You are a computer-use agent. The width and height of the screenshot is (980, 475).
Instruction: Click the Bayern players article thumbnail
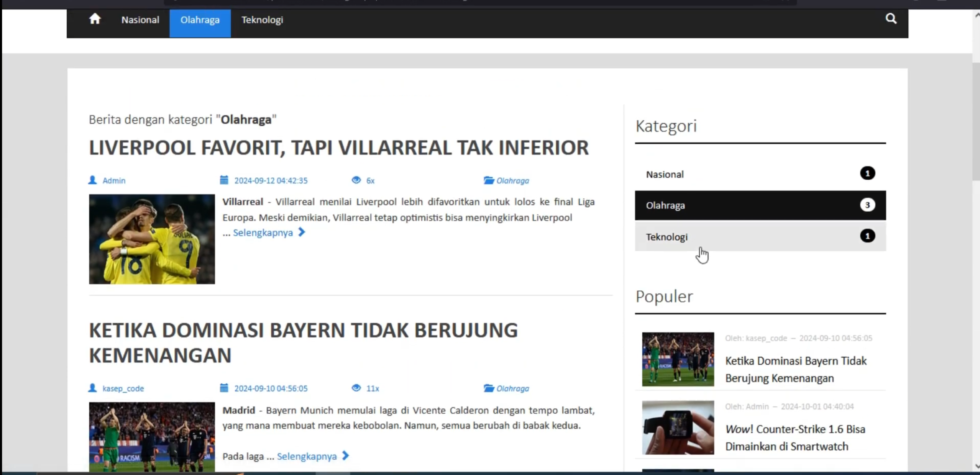coord(152,437)
